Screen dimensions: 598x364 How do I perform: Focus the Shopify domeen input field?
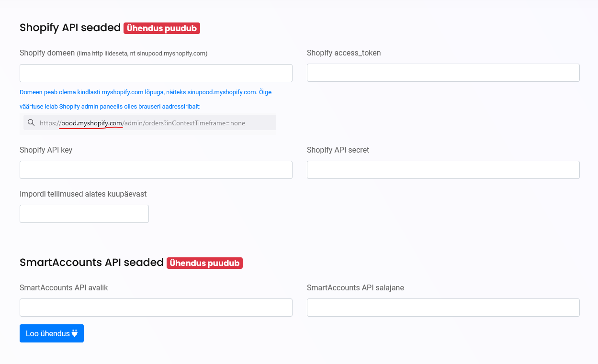156,73
